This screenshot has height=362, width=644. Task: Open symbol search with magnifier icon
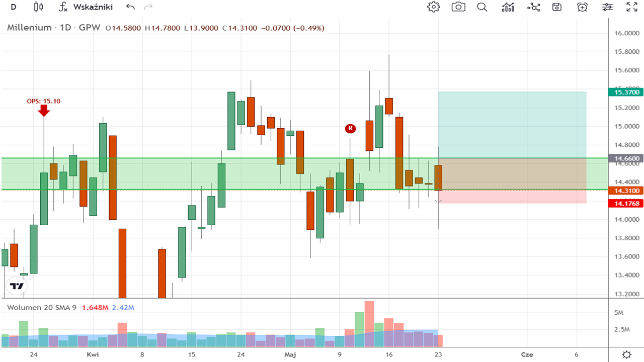click(x=482, y=7)
